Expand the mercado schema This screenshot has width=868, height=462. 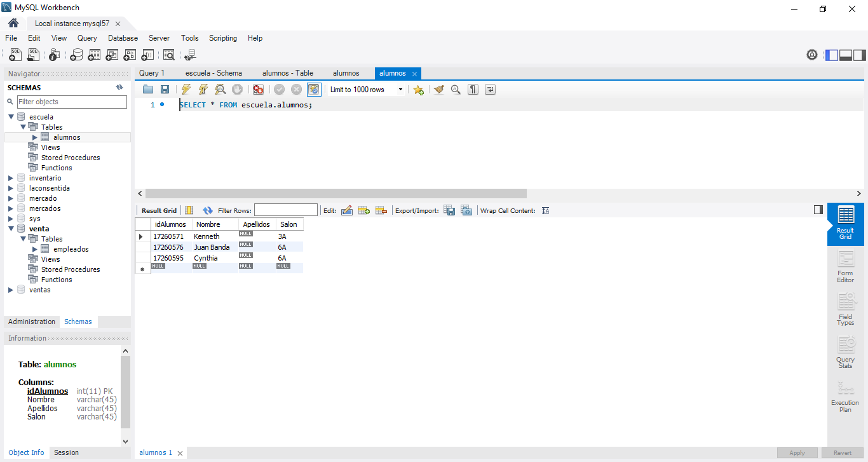click(11, 198)
